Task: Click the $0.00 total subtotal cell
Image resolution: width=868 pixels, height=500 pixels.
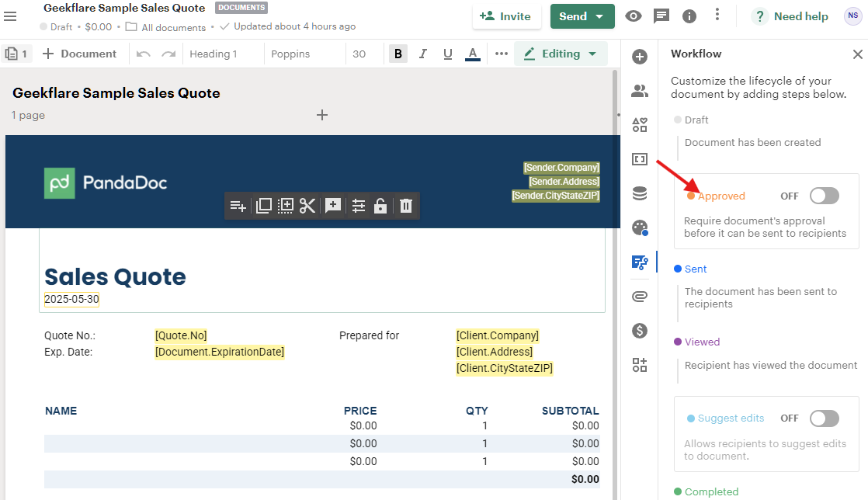Action: (x=585, y=479)
